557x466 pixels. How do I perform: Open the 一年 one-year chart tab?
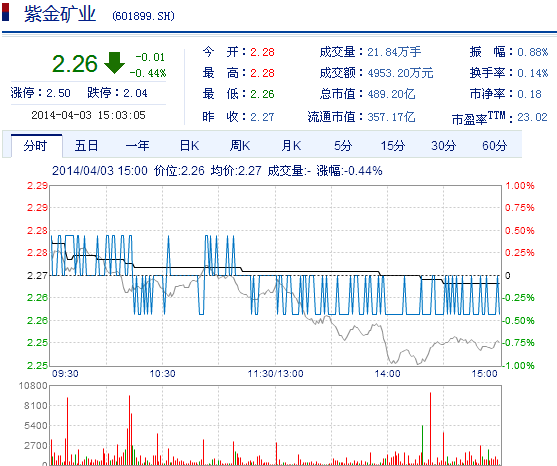137,146
